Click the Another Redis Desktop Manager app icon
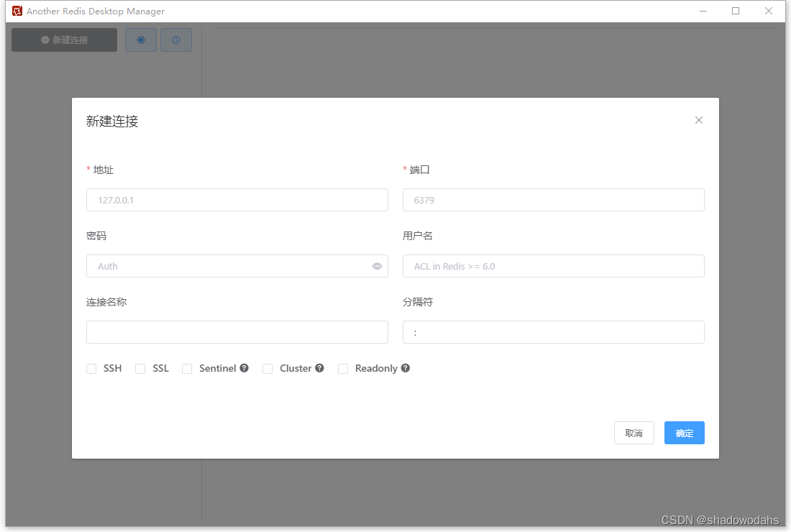Screen dimensions: 791x532 click(17, 11)
